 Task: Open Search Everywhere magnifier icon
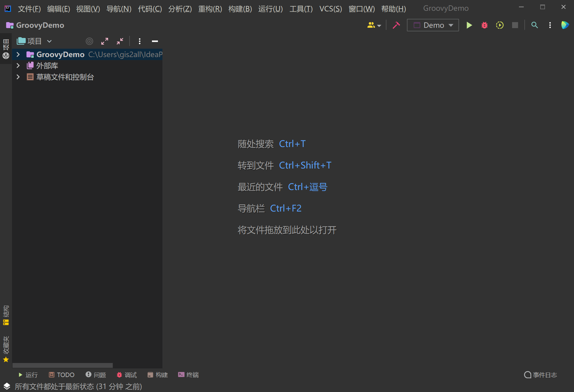[535, 25]
